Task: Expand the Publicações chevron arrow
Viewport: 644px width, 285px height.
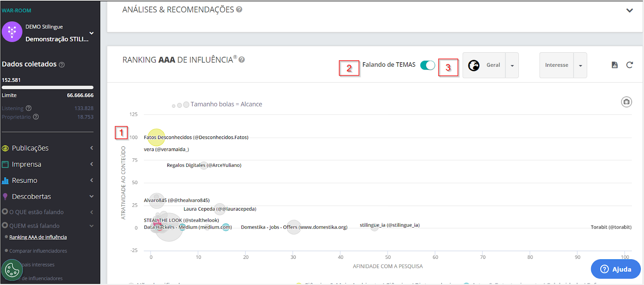Action: point(92,148)
